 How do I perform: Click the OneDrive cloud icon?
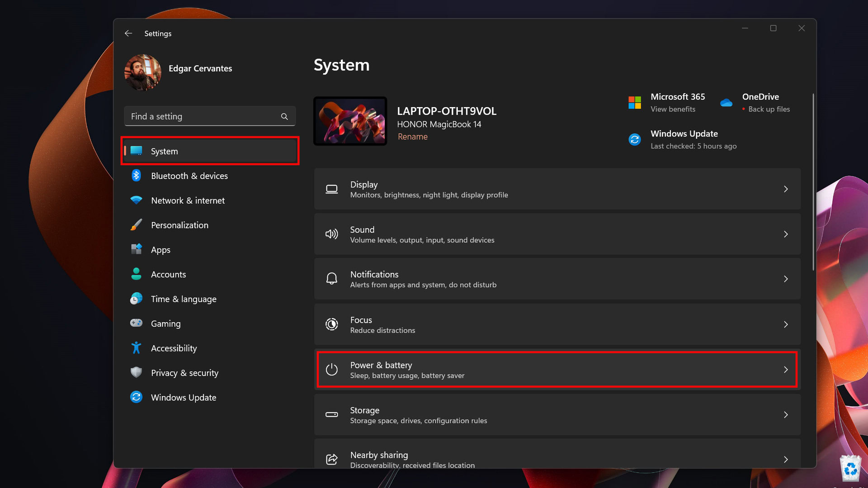[x=726, y=103]
